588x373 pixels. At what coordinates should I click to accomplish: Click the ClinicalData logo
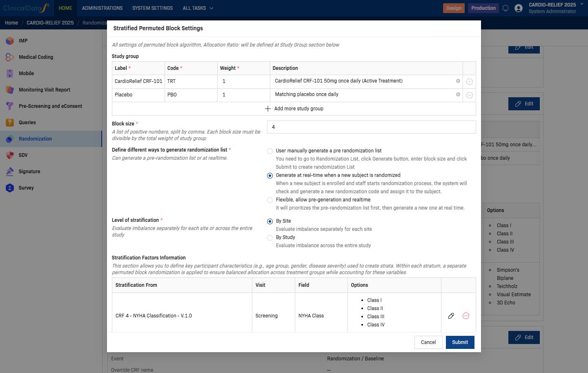pyautogui.click(x=26, y=8)
